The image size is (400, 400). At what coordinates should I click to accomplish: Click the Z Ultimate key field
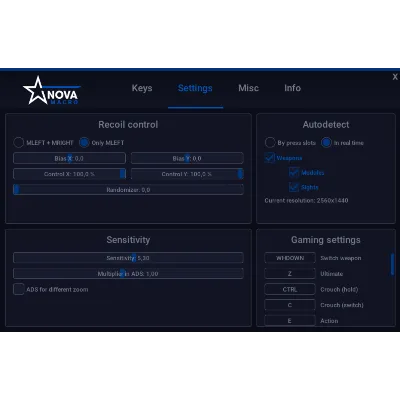290,274
